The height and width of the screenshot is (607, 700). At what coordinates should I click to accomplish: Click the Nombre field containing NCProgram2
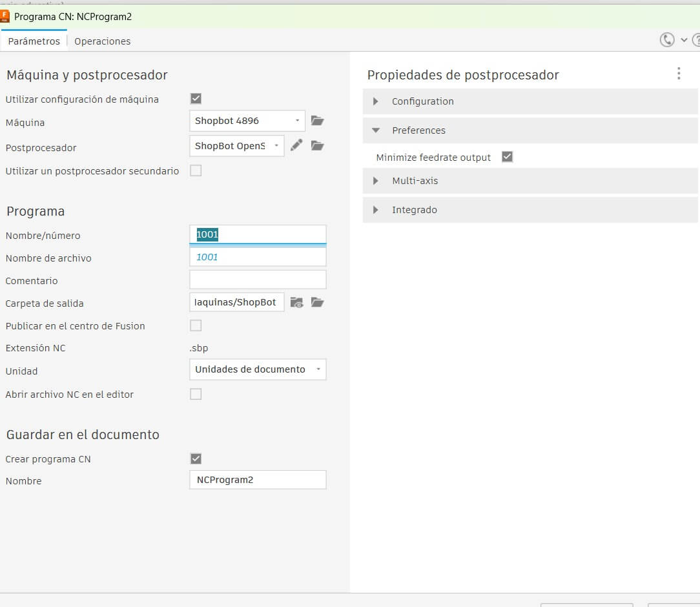click(258, 480)
